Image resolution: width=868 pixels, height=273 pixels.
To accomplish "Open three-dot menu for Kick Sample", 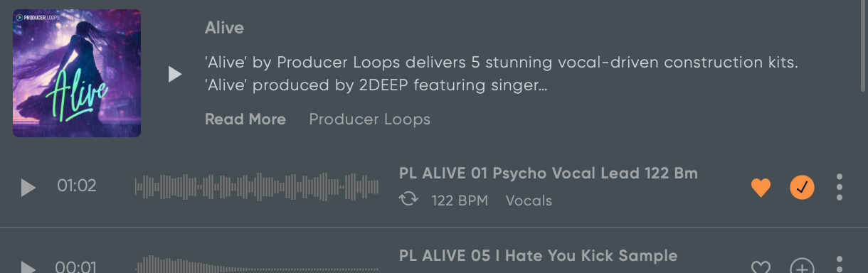I will 840,267.
